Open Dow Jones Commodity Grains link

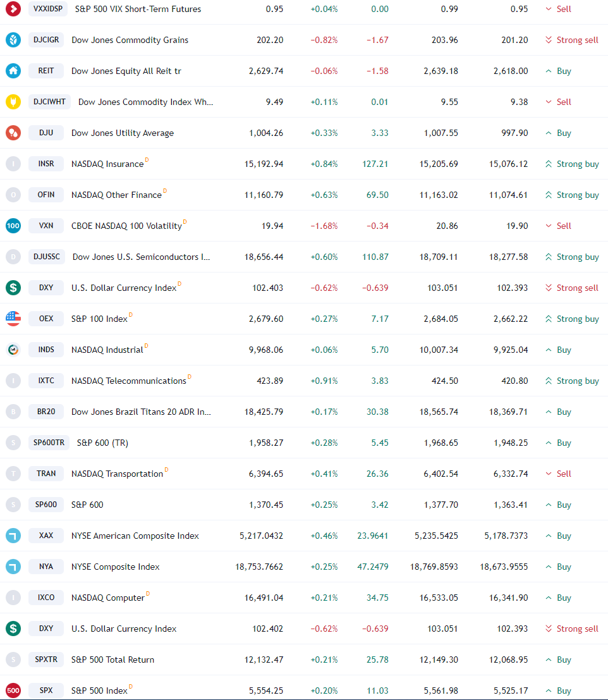tap(130, 40)
